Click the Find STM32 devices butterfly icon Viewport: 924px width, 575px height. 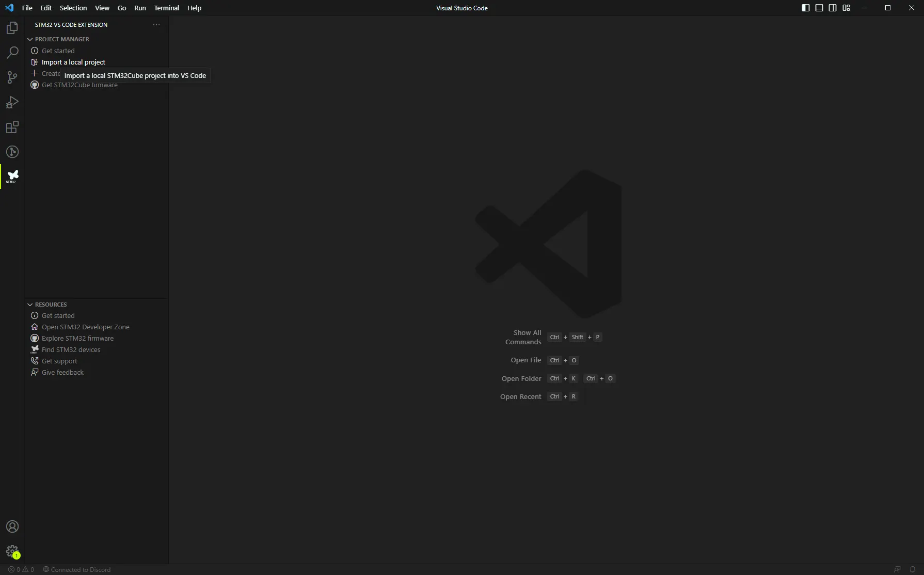click(x=35, y=349)
